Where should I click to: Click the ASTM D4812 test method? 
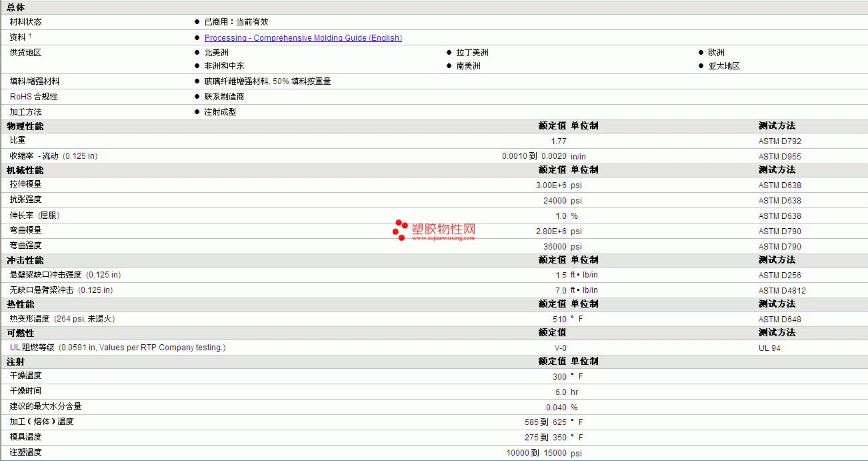[782, 291]
